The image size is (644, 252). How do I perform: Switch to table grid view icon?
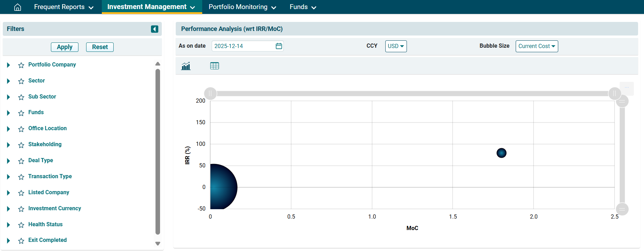click(x=214, y=66)
